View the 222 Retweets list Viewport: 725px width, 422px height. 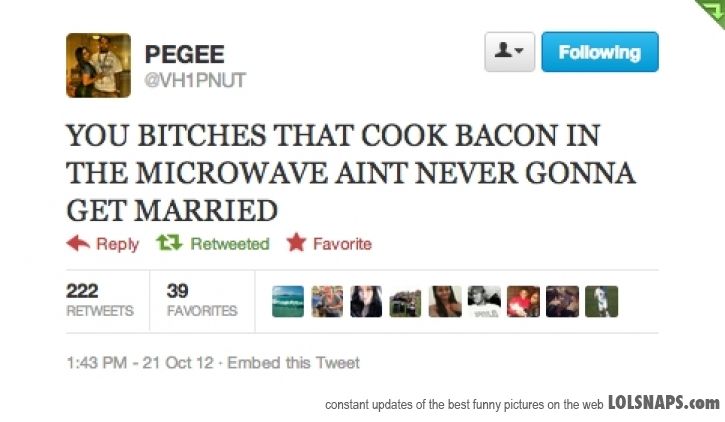pyautogui.click(x=99, y=300)
